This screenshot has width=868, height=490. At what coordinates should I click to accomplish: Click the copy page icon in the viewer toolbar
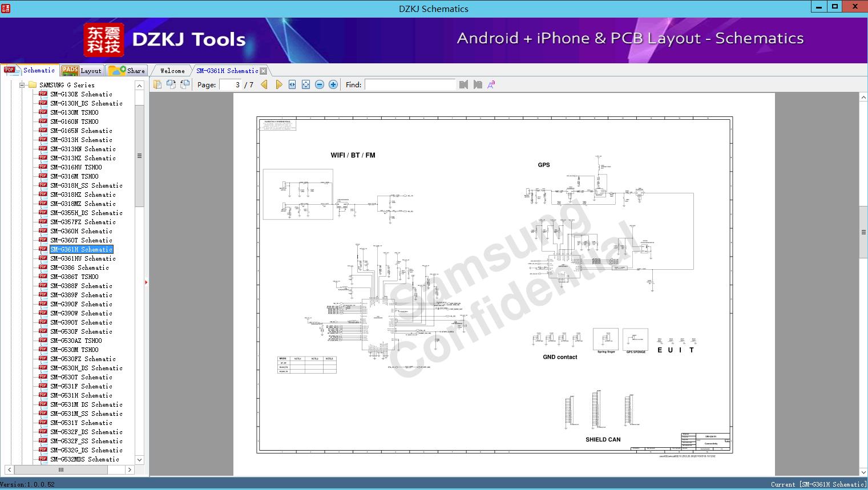point(158,84)
